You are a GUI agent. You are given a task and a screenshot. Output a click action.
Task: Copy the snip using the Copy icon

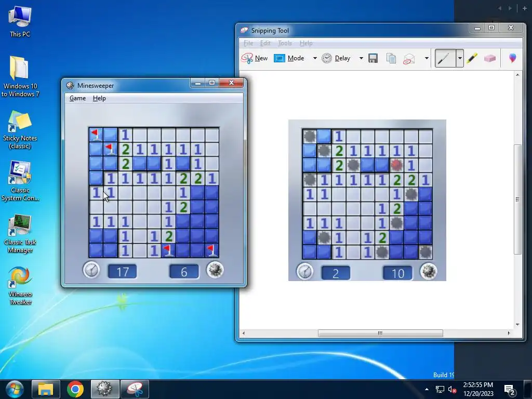pyautogui.click(x=391, y=58)
